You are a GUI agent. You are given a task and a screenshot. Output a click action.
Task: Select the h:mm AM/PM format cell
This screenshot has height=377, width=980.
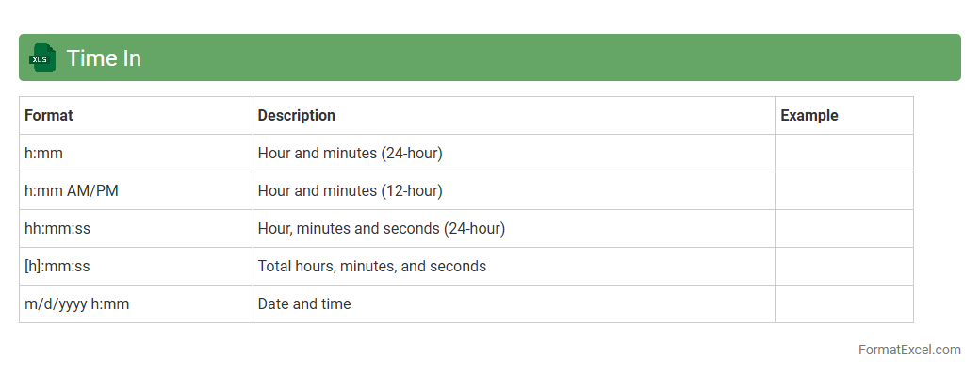[x=72, y=191]
